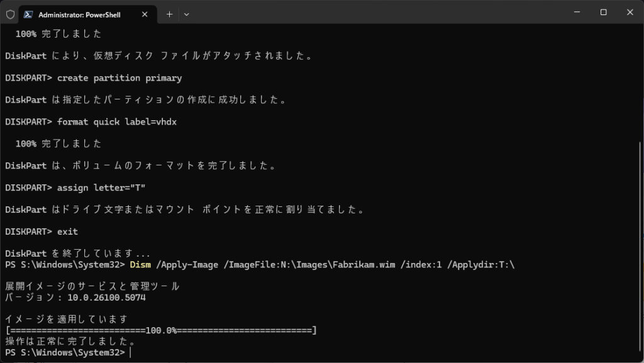Screen dimensions: 644x363
Task: Maximize the terminal window
Action: (603, 13)
